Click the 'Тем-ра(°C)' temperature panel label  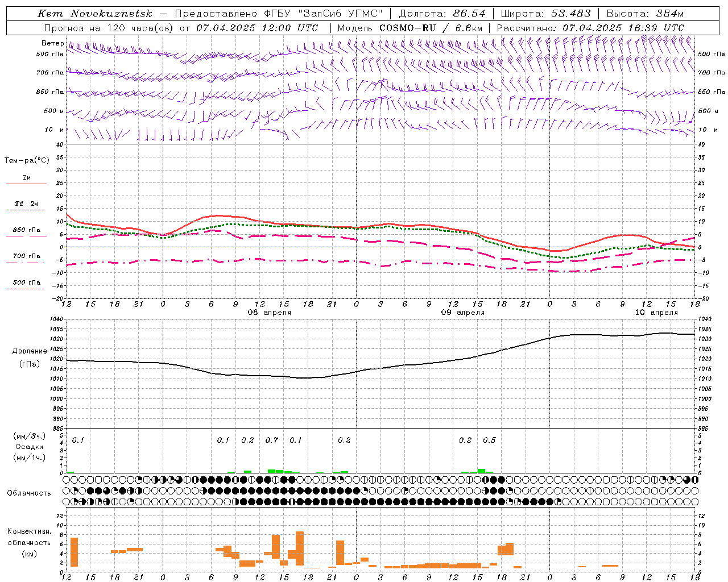point(27,161)
